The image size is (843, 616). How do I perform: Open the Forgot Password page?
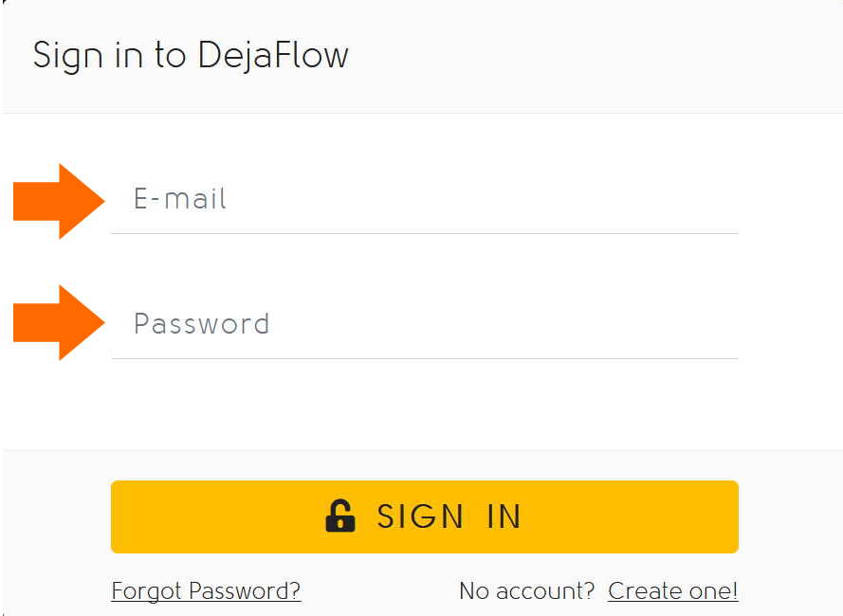click(205, 590)
